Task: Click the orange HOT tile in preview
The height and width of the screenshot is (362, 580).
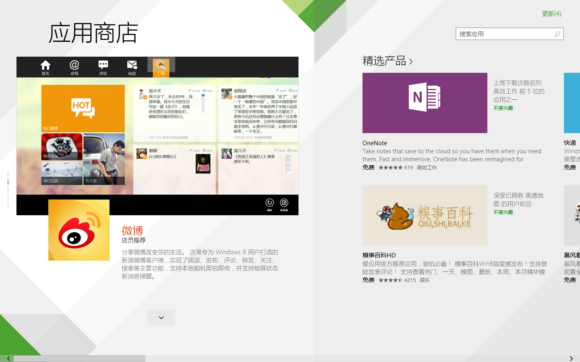Action: point(83,108)
